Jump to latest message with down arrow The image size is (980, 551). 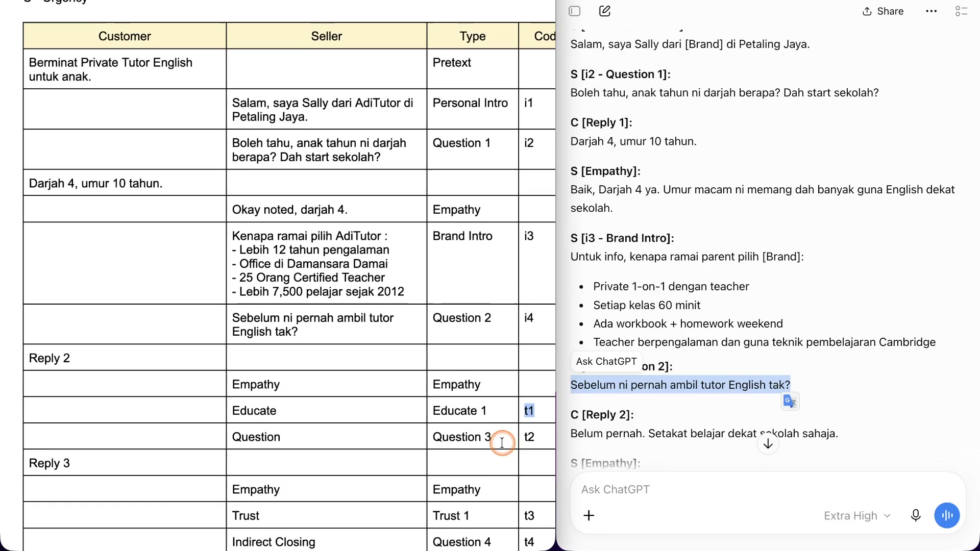[x=768, y=444]
